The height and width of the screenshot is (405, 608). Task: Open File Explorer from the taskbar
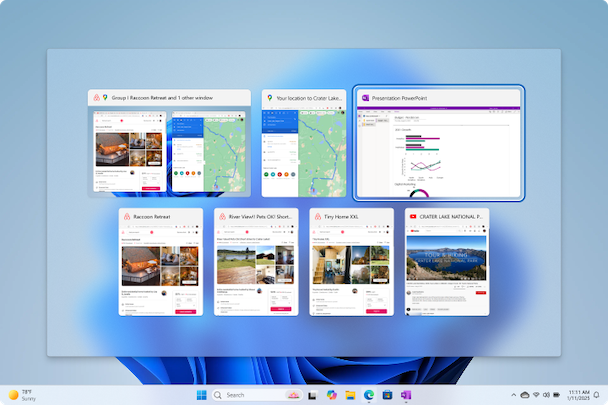pyautogui.click(x=350, y=395)
